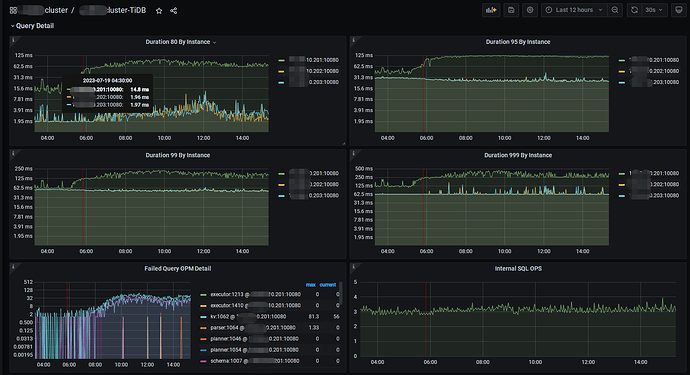Open the dashboards grid menu icon
Viewport: 690px width, 375px height.
click(13, 10)
